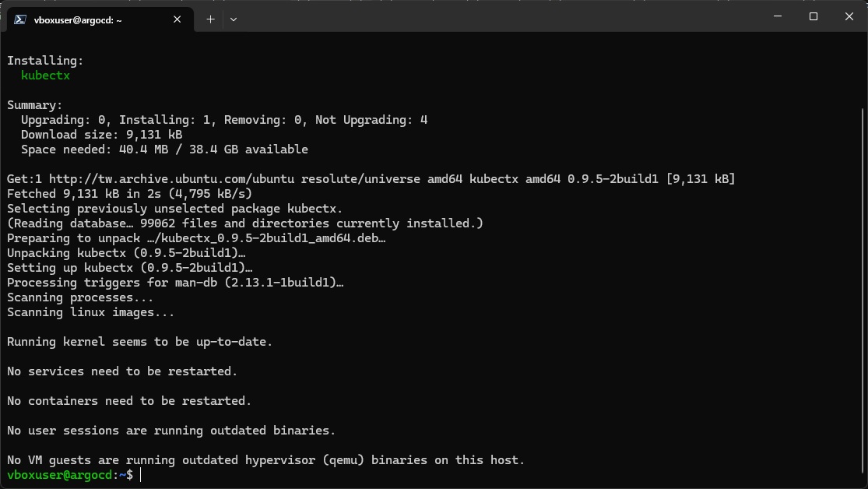
Task: Click the "Fetched 9,131 kB in 2s" line
Action: (129, 194)
